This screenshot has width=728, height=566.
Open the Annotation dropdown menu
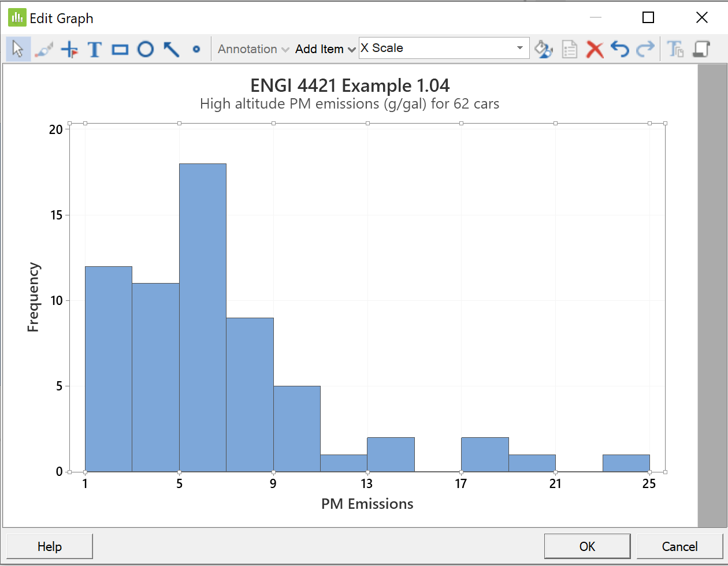tap(253, 49)
